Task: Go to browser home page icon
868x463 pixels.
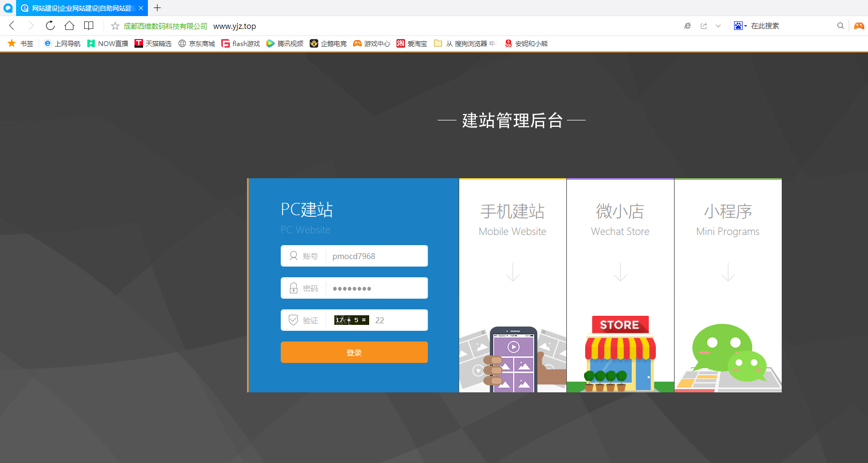Action: [x=69, y=26]
